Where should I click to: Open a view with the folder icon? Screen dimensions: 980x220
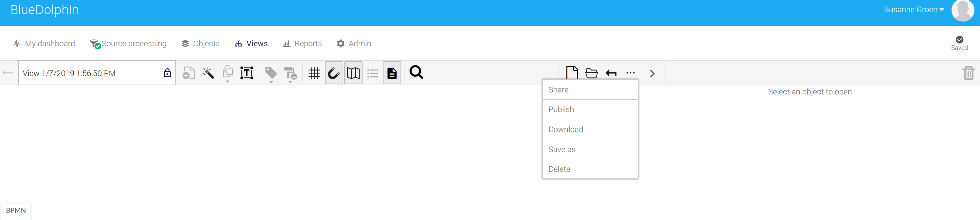tap(592, 73)
